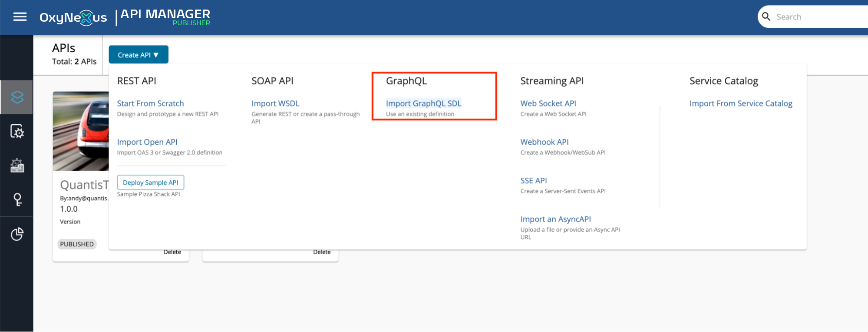Viewport: 868px width, 332px height.
Task: Select Import WSDL
Action: (275, 103)
